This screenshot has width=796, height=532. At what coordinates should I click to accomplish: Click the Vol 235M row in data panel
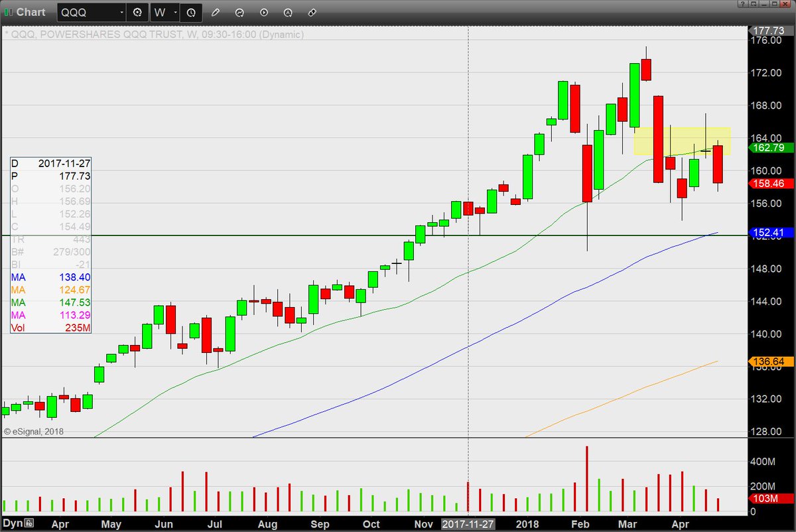50,328
